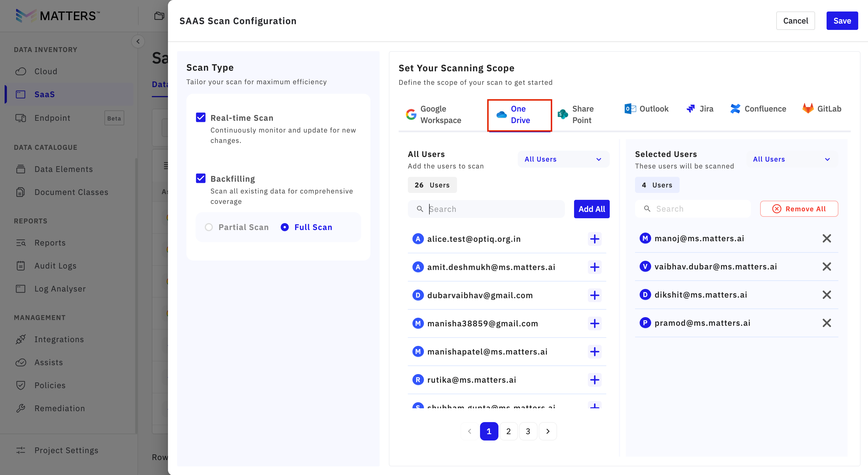This screenshot has height=475, width=868.
Task: Click the Log Analyser icon in sidebar
Action: 20,289
